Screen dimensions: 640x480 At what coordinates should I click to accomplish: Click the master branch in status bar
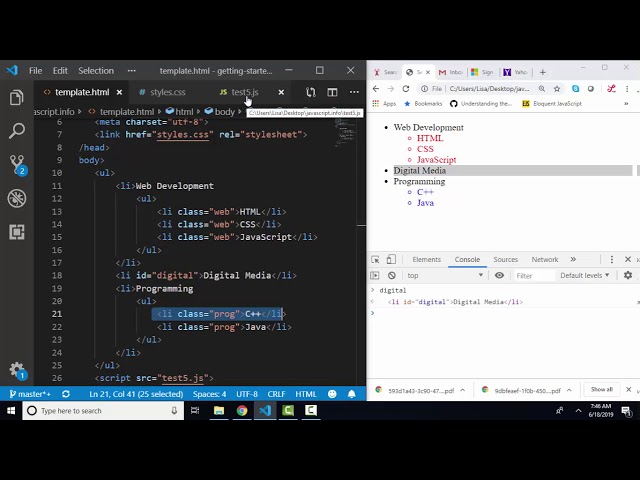(30, 394)
